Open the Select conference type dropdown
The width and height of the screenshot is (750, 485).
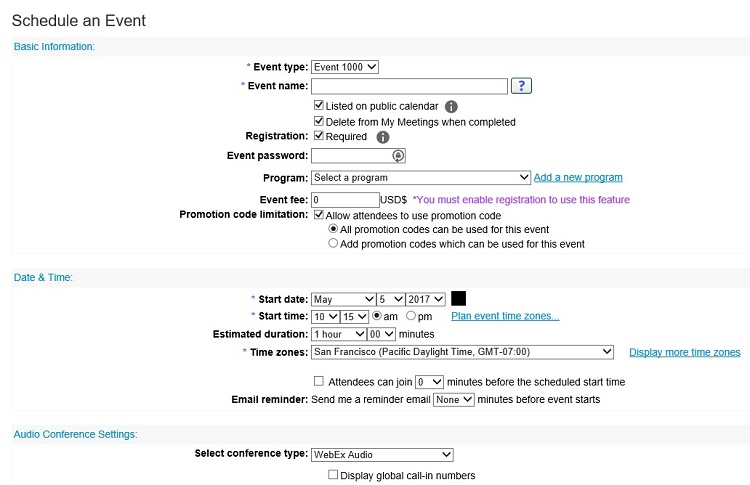382,454
